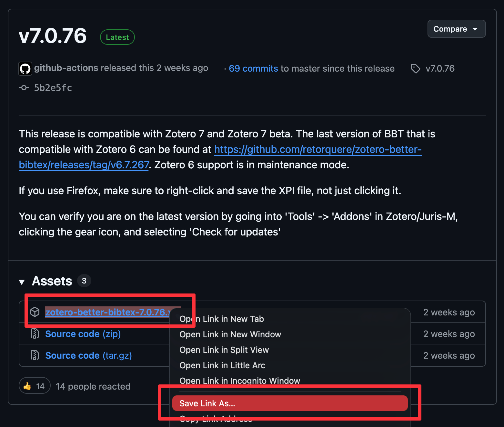This screenshot has width=504, height=427.
Task: Click the package icon beside the xpi asset
Action: pyautogui.click(x=35, y=312)
